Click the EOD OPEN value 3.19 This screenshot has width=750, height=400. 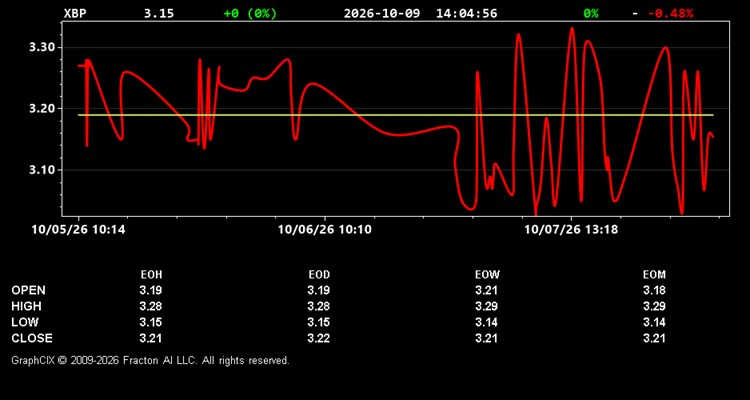coord(319,290)
